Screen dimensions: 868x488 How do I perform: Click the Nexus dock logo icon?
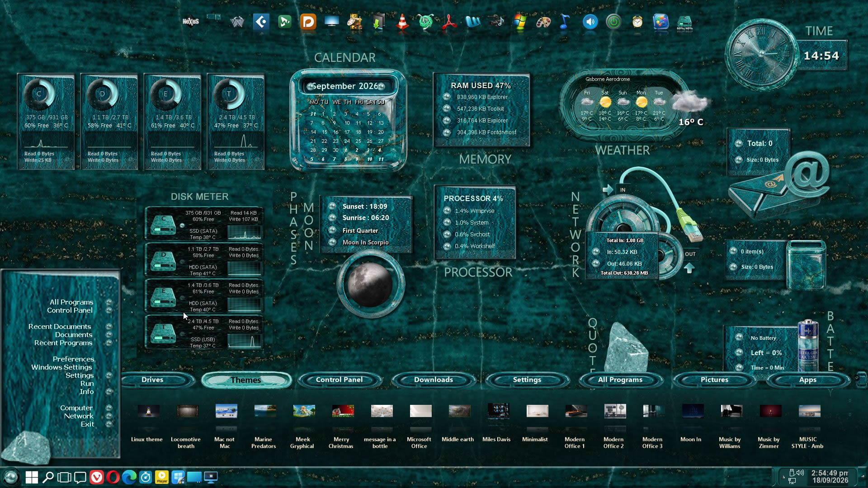(x=191, y=21)
